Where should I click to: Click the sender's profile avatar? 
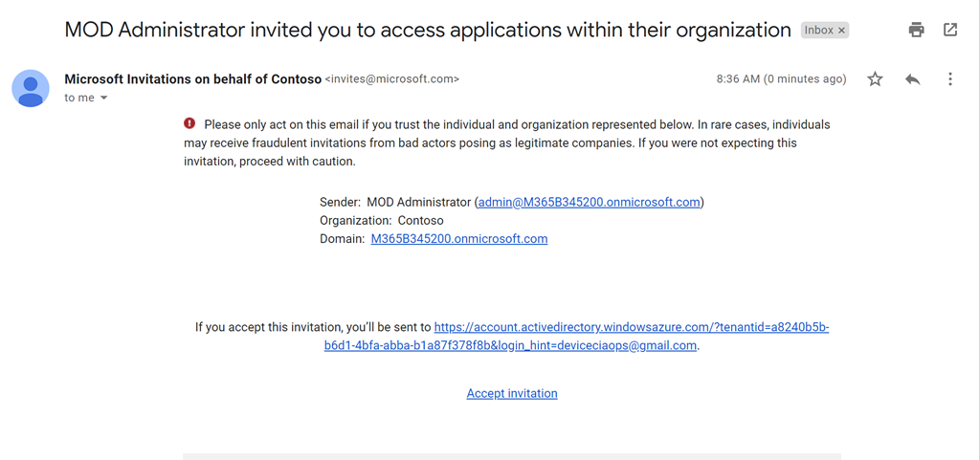point(31,88)
